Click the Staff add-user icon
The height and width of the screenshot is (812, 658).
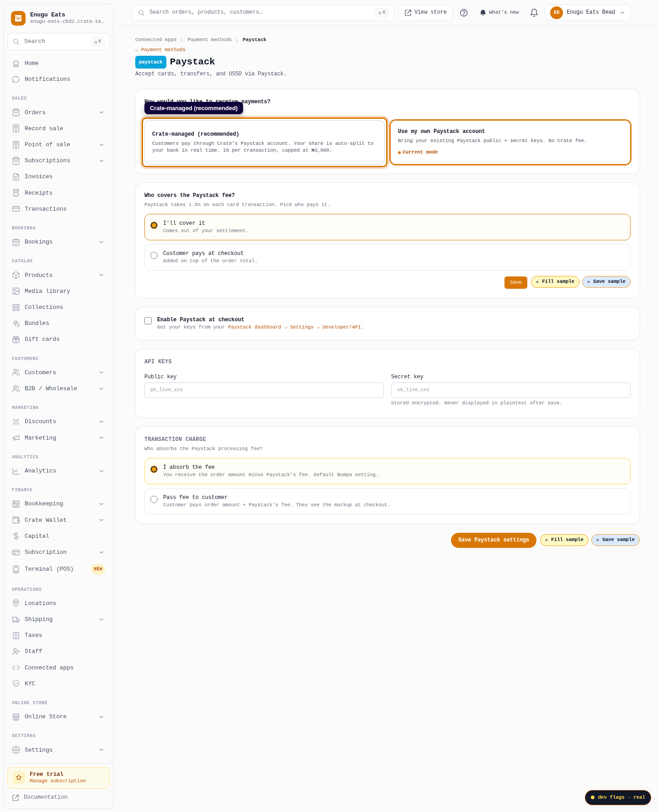click(x=16, y=651)
